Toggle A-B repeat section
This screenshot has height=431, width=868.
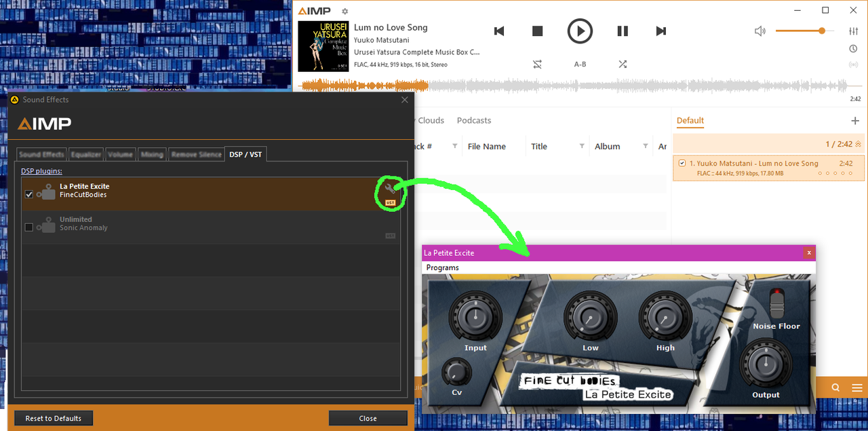[580, 64]
